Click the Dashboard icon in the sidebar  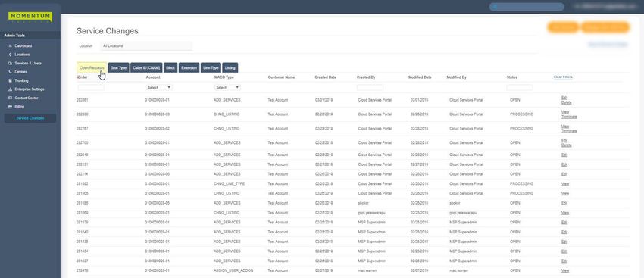coord(10,46)
